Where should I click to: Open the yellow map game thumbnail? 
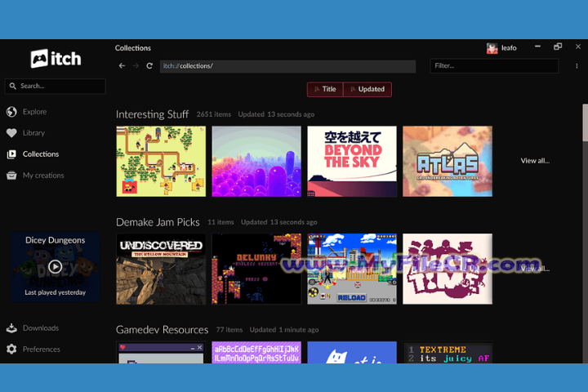(161, 162)
